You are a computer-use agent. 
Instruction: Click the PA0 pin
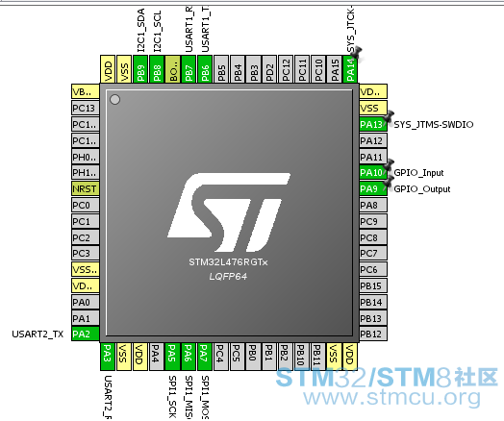click(x=86, y=302)
